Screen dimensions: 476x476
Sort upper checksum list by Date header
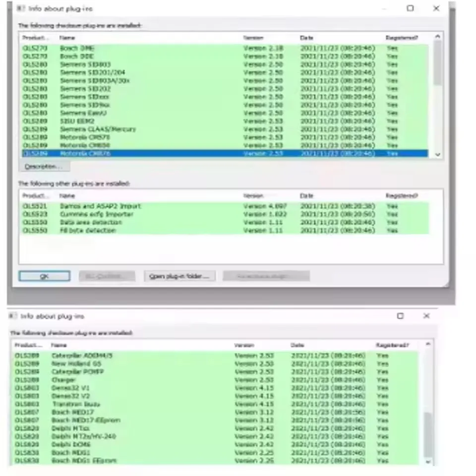pyautogui.click(x=306, y=38)
